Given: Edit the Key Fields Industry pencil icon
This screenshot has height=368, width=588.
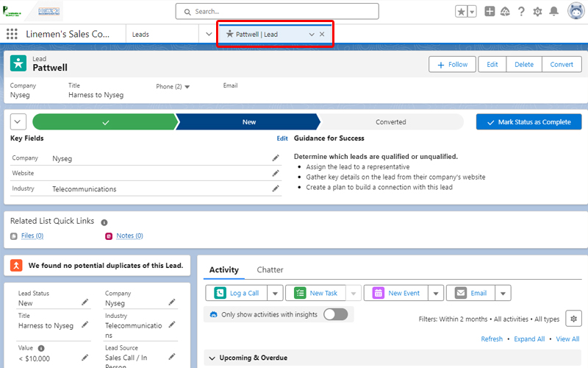Looking at the screenshot, I should tap(276, 188).
